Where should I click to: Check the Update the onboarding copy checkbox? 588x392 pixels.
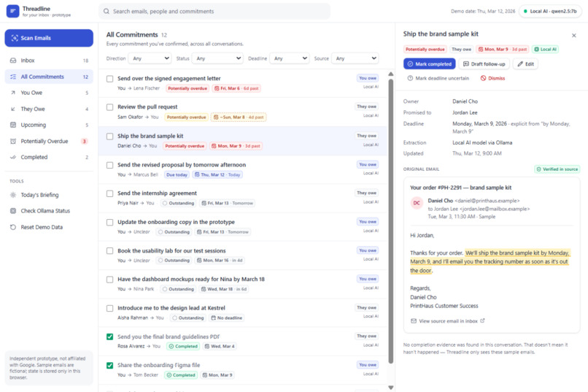(110, 223)
